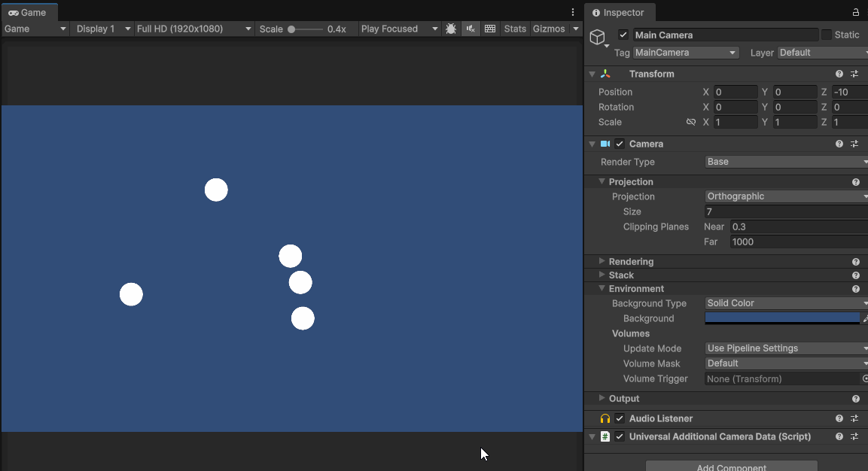This screenshot has height=471, width=868.
Task: Click the Main Camera name field
Action: click(725, 35)
